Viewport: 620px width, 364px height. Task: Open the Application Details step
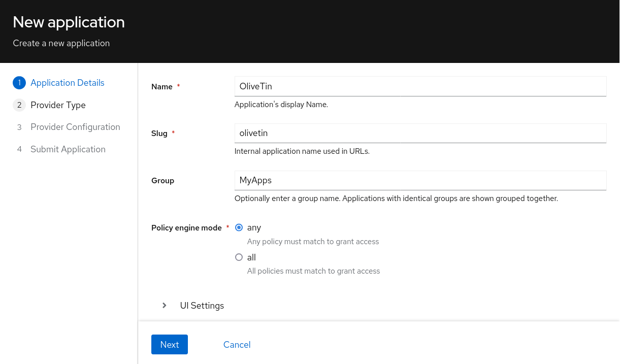click(67, 83)
